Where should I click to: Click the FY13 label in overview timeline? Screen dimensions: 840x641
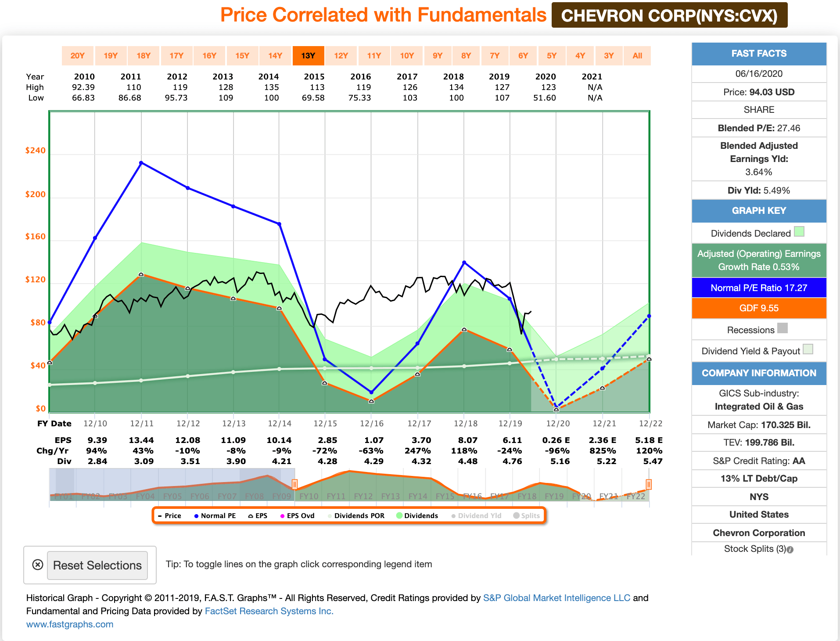(391, 496)
